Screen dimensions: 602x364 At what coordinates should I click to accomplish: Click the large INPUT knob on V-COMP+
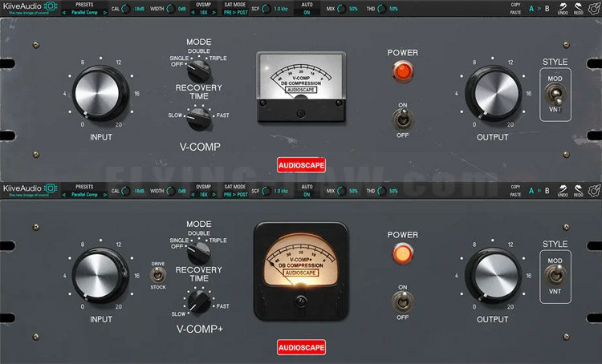(x=100, y=275)
